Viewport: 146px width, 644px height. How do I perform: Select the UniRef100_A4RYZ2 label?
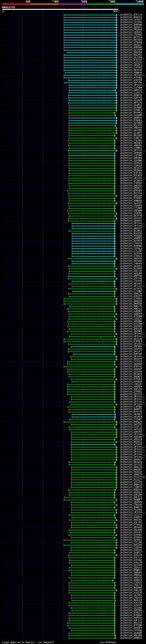pos(131,90)
